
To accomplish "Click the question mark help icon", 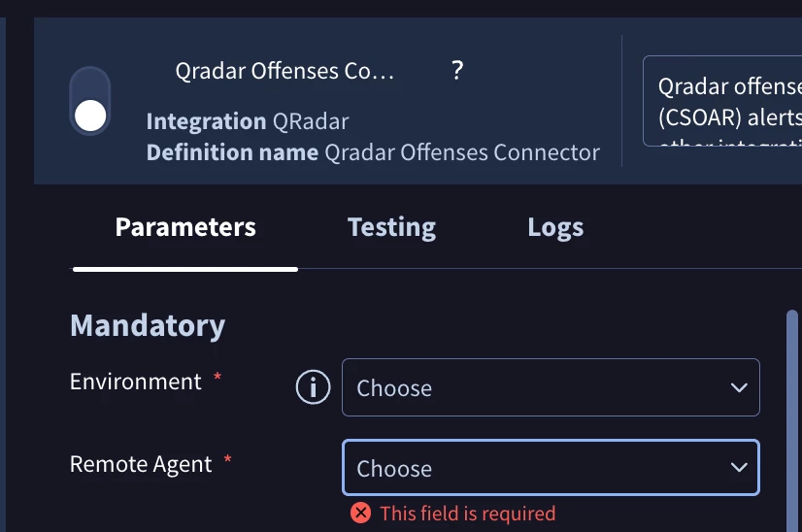I will pyautogui.click(x=457, y=70).
